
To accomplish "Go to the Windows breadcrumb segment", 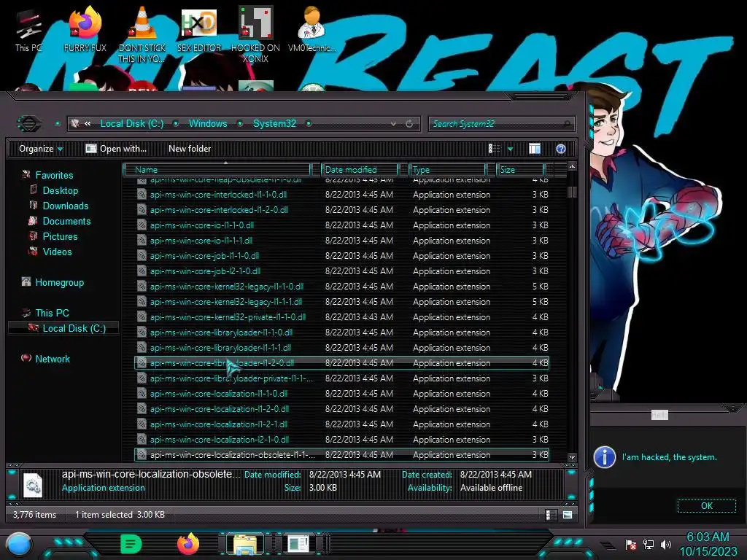I will [x=208, y=123].
